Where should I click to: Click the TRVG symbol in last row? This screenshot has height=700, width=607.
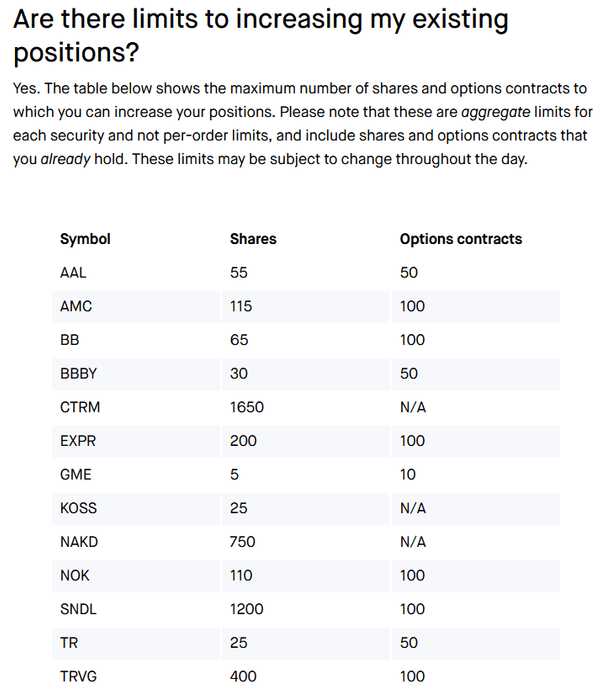tap(79, 676)
